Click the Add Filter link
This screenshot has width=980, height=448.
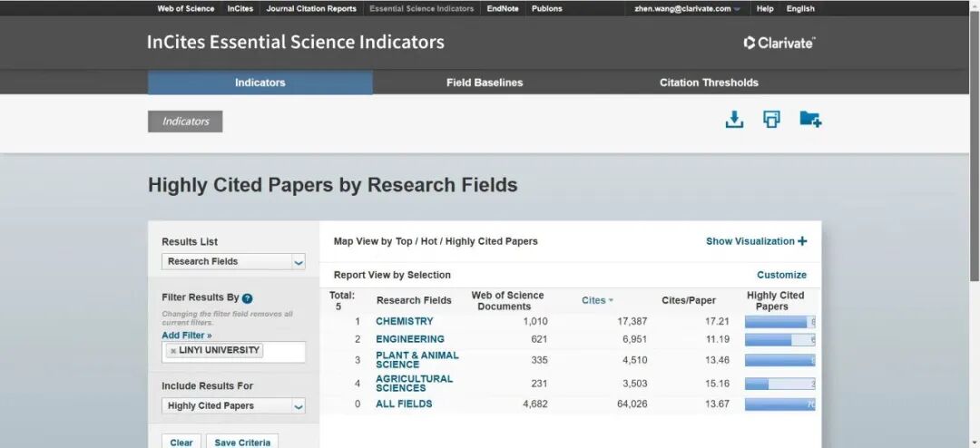click(187, 336)
